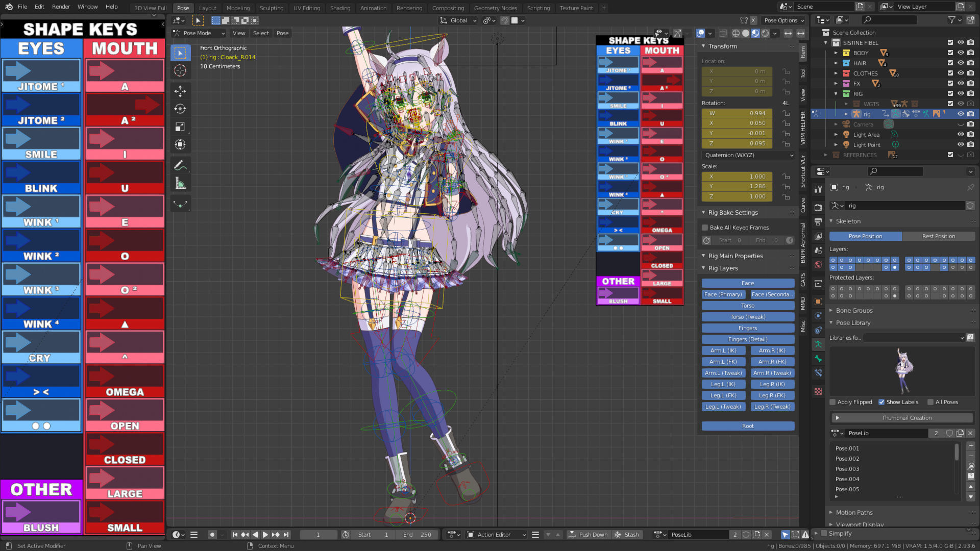Switch to Geometry Nodes workspace tab
The height and width of the screenshot is (551, 980).
[x=495, y=8]
